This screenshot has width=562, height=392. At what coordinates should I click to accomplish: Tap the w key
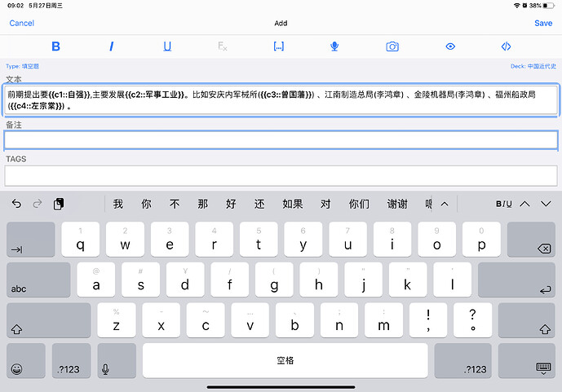125,239
